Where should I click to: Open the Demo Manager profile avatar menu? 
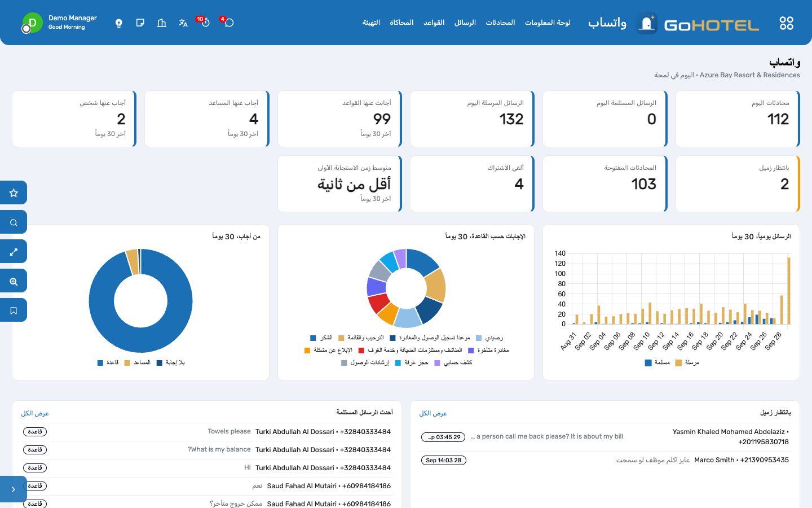point(32,23)
